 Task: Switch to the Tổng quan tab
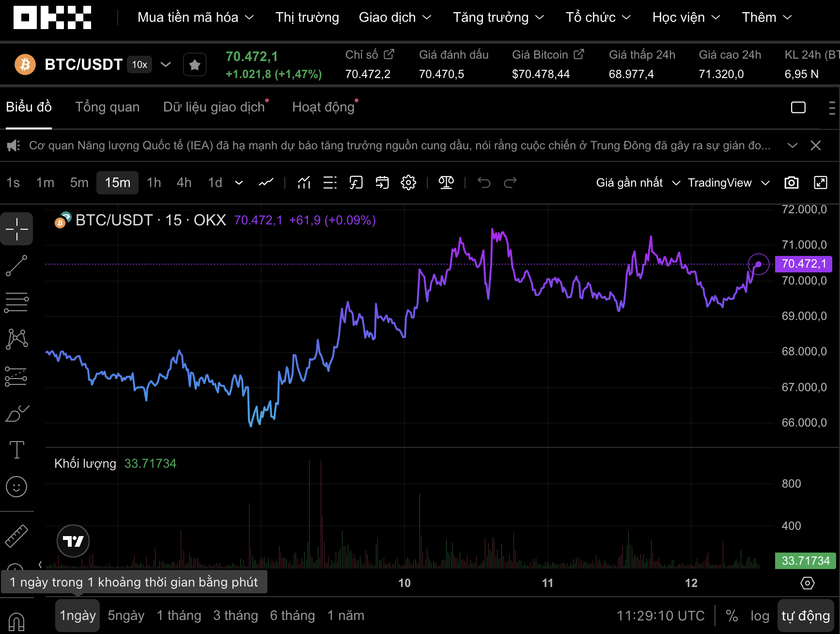(x=107, y=107)
